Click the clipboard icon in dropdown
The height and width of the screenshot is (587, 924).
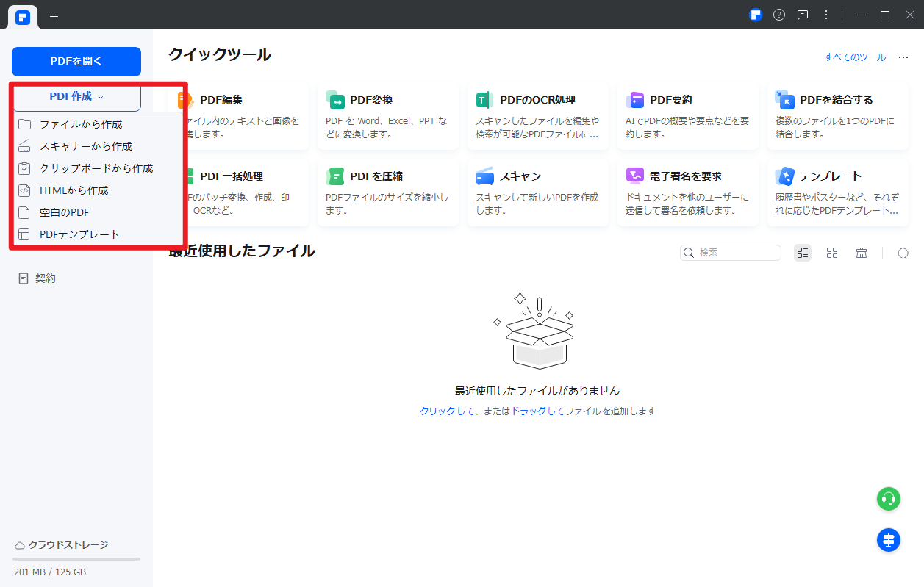tap(24, 168)
